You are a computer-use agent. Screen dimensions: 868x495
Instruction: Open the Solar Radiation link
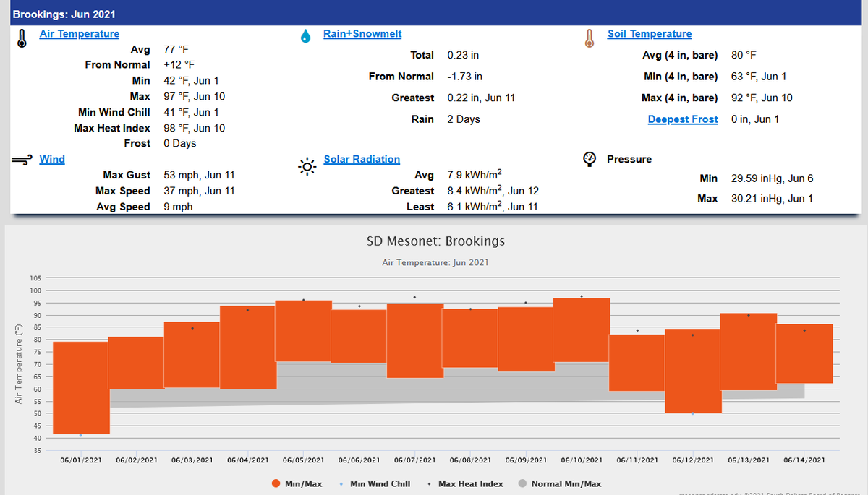pos(362,159)
